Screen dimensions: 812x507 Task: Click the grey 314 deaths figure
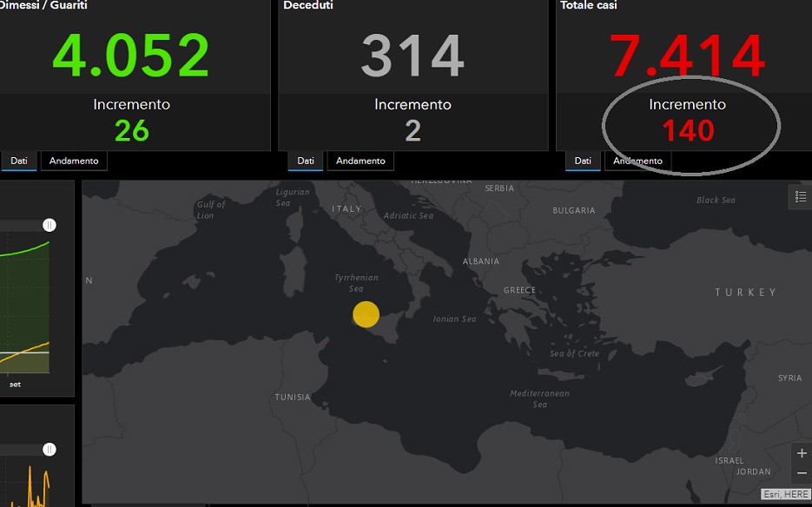point(413,56)
